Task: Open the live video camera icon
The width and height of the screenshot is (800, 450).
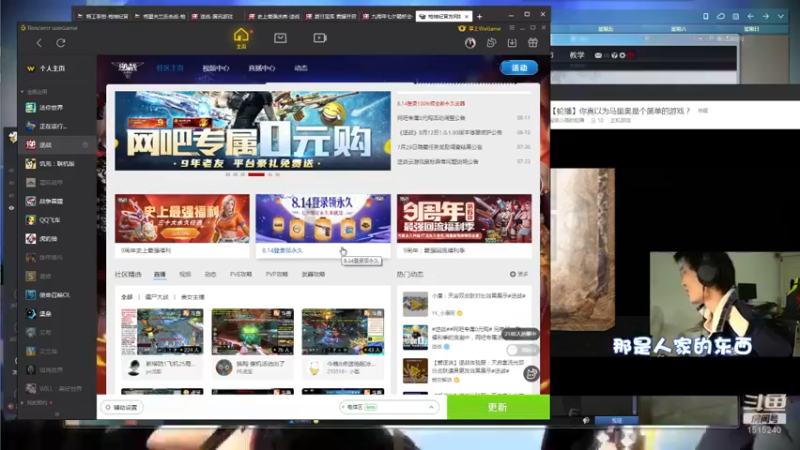Action: [x=320, y=38]
